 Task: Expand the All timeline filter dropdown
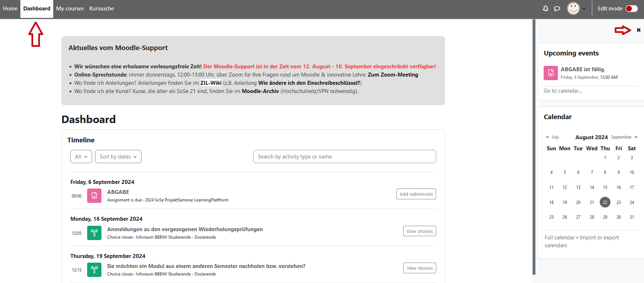click(81, 157)
